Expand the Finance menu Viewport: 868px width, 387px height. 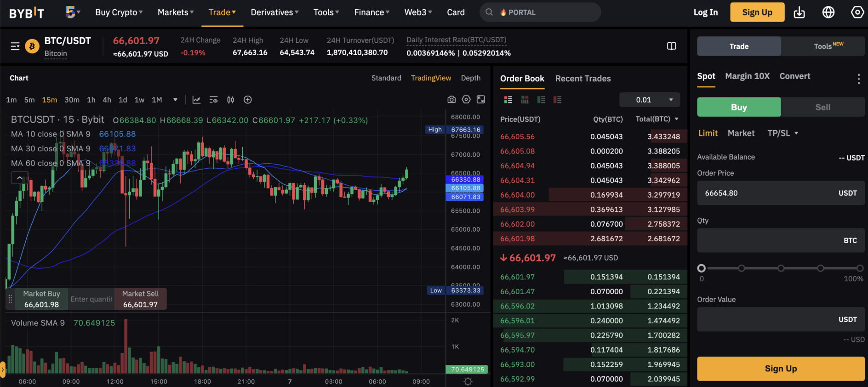(x=372, y=12)
